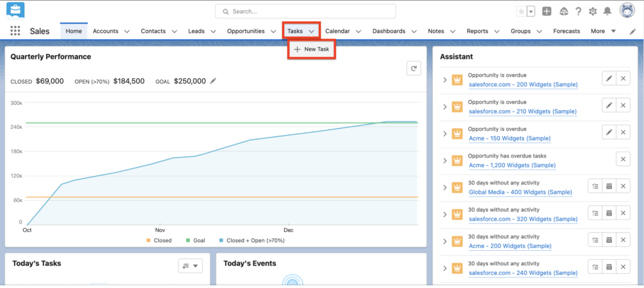Open salesforce.com - 320 Widgets (Sample) link
The image size is (644, 288).
click(x=523, y=219)
